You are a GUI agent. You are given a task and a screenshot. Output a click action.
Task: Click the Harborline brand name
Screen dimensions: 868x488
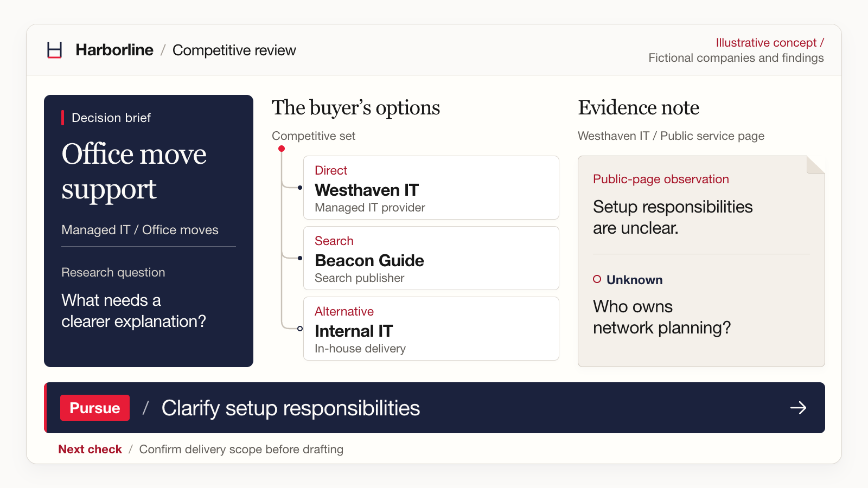point(114,50)
